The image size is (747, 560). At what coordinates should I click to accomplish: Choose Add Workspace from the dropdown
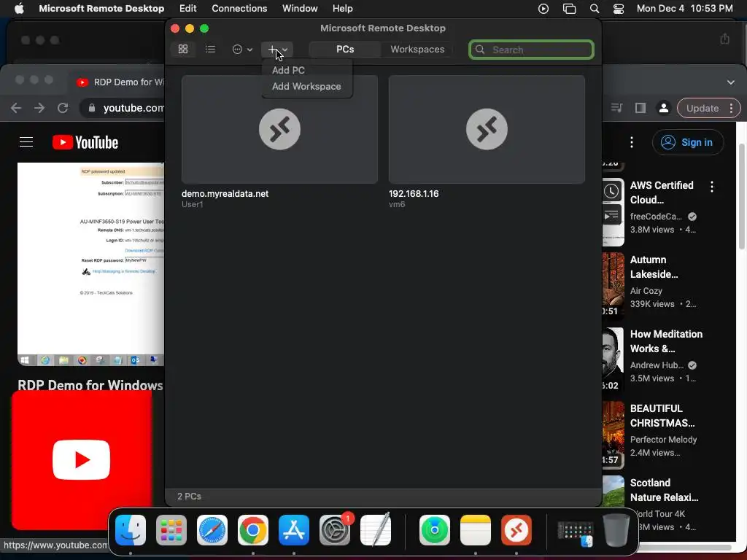pyautogui.click(x=306, y=86)
